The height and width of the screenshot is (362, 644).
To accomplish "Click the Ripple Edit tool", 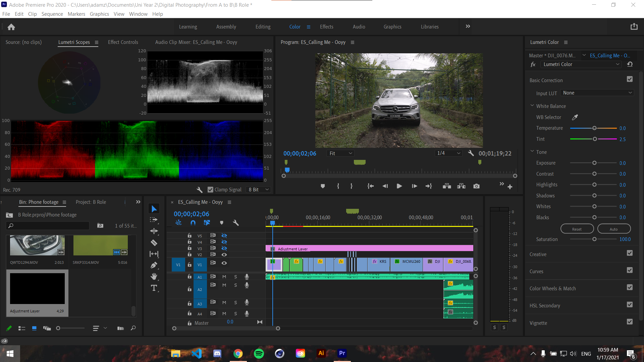I will (x=154, y=231).
